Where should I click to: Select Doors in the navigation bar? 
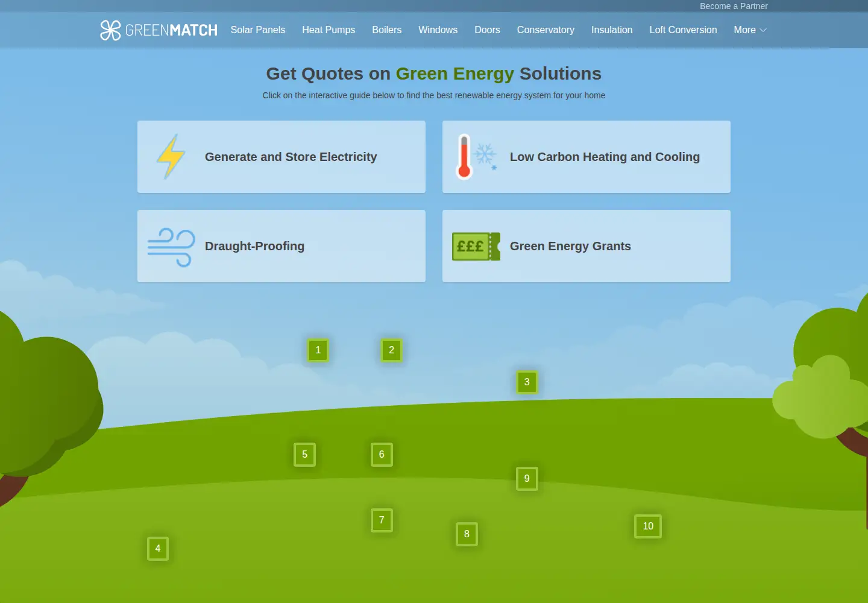tap(487, 30)
